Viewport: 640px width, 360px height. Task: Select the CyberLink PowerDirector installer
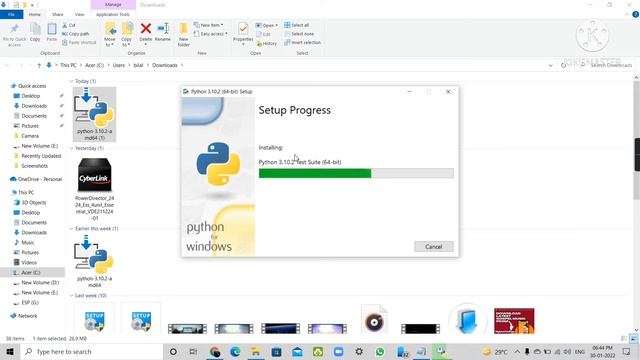coord(94,189)
